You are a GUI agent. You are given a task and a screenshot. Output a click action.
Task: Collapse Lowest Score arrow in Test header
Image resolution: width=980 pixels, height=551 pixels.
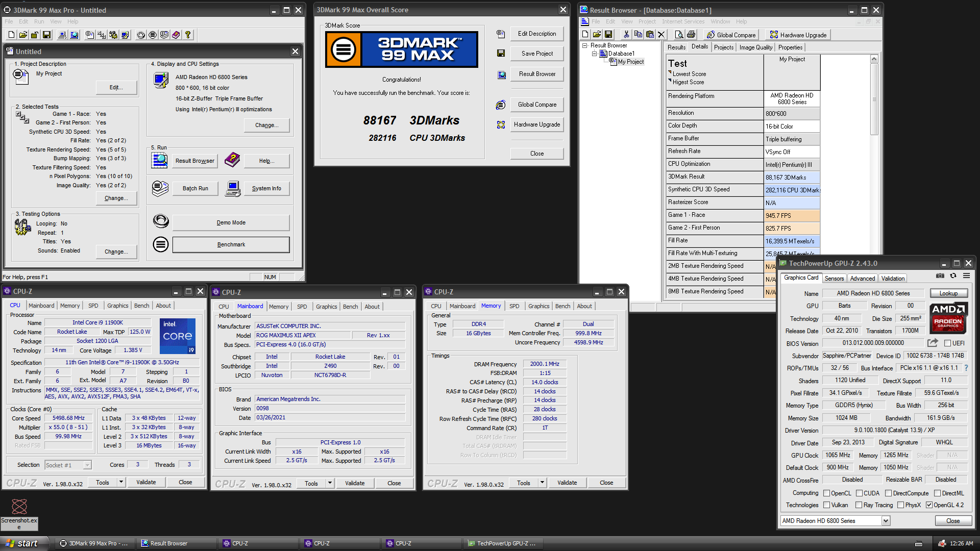pyautogui.click(x=670, y=72)
